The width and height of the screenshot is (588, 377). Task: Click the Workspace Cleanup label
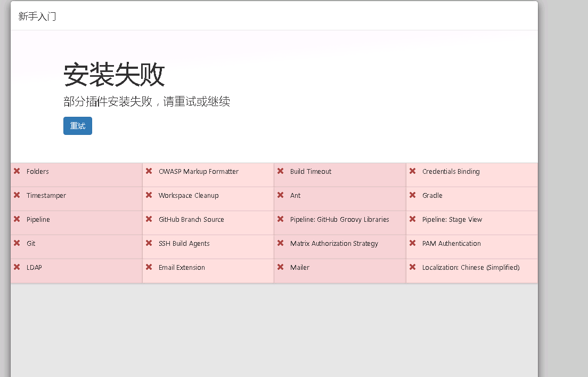[188, 196]
